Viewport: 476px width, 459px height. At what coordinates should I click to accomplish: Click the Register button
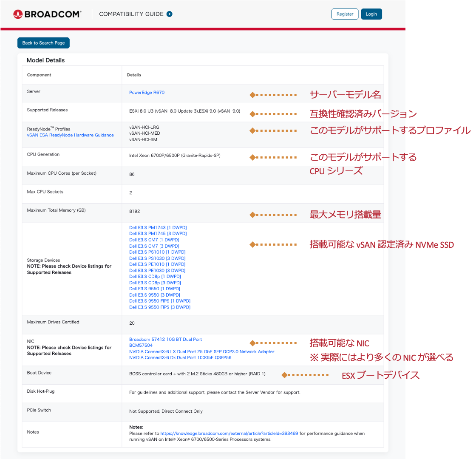click(x=345, y=14)
